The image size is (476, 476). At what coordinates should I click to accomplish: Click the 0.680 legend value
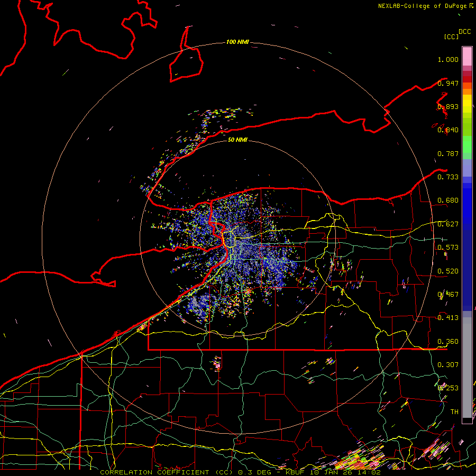pos(448,200)
